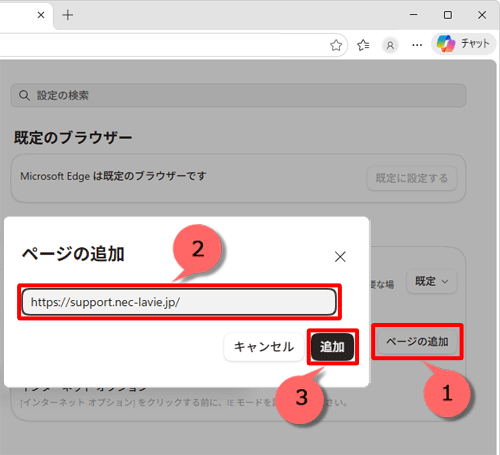Open Settings and more ellipsis menu

coord(417,45)
